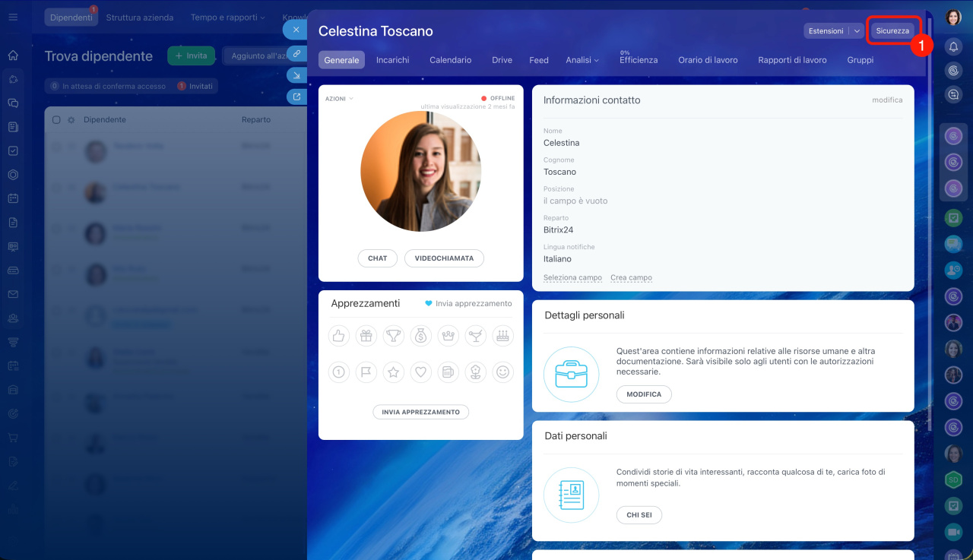Pick the money bag appreciation icon
This screenshot has height=560, width=973.
click(420, 335)
